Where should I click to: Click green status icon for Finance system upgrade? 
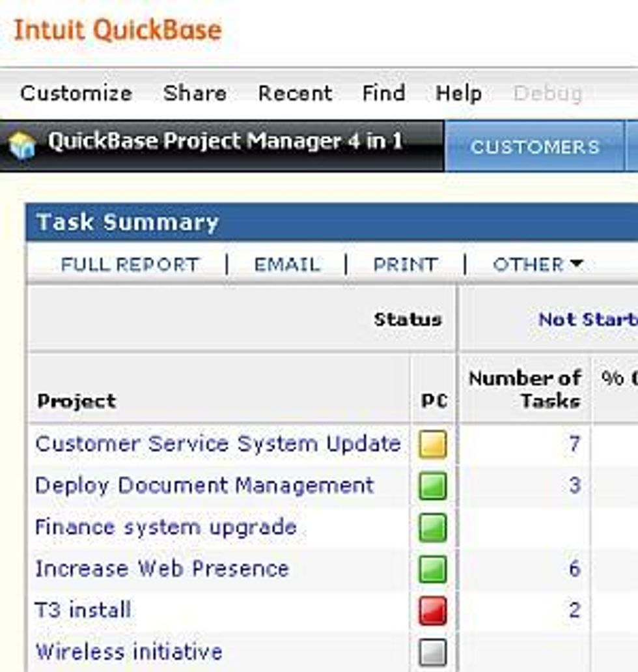click(433, 527)
